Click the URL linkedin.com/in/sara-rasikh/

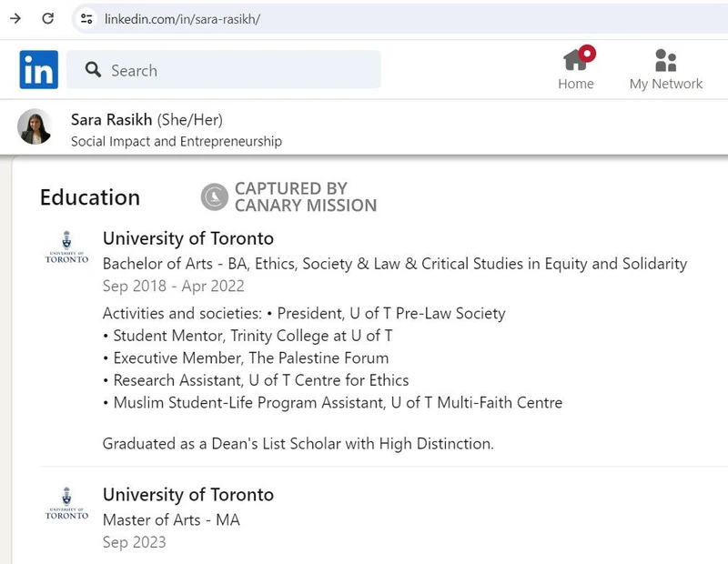(182, 19)
